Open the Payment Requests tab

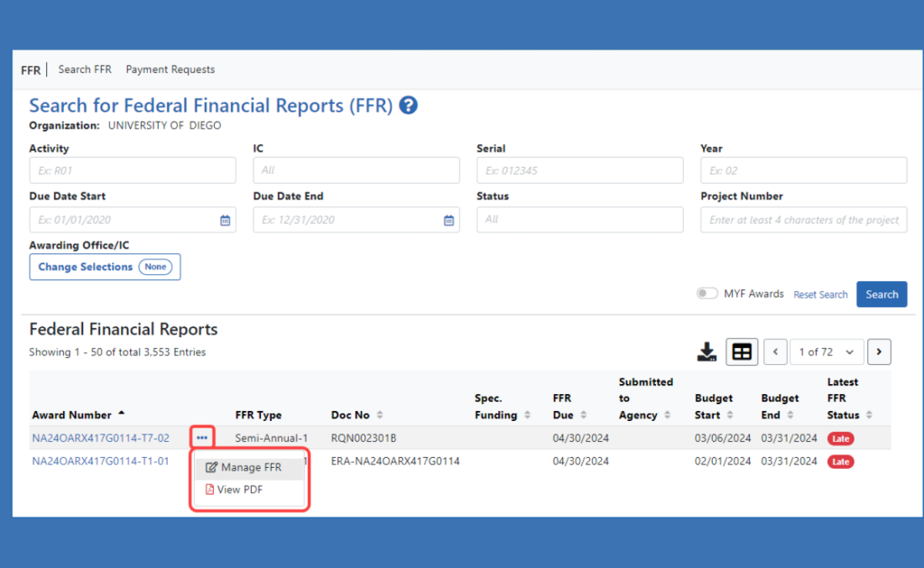171,69
